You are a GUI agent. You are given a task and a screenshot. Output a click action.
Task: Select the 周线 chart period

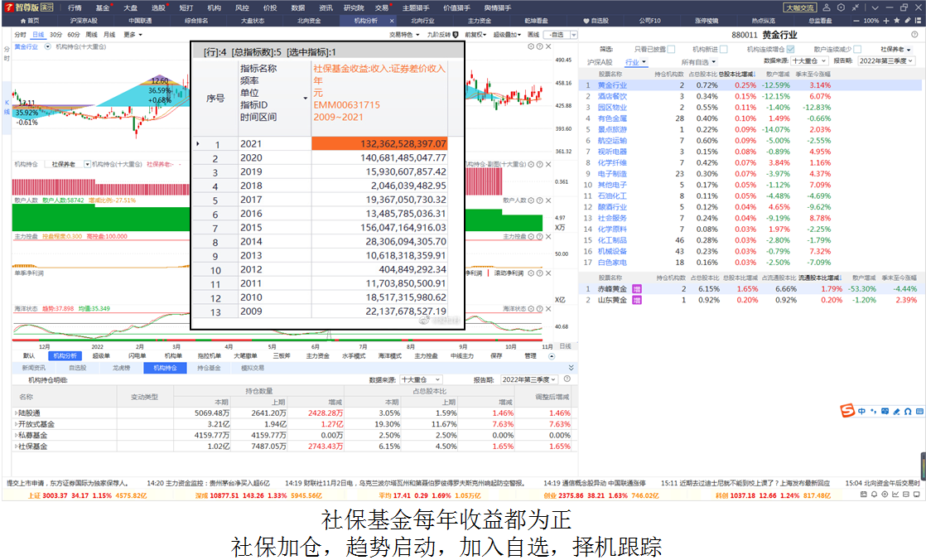(x=92, y=35)
